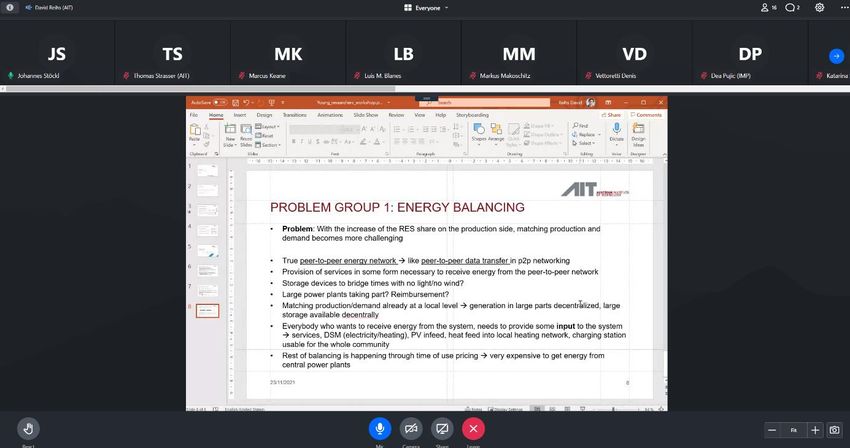The width and height of the screenshot is (850, 448).
Task: Click the bullets list icon
Action: coord(397,129)
